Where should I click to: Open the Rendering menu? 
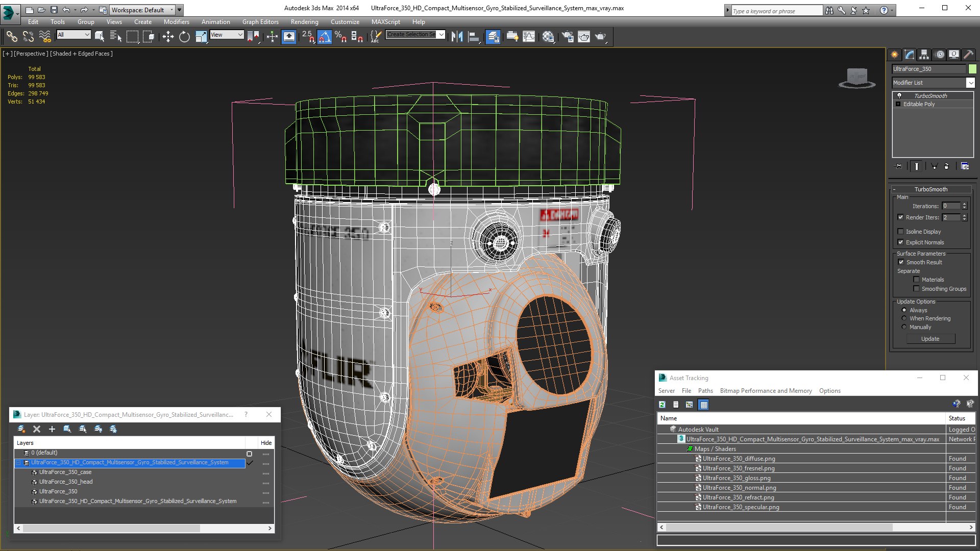point(304,22)
